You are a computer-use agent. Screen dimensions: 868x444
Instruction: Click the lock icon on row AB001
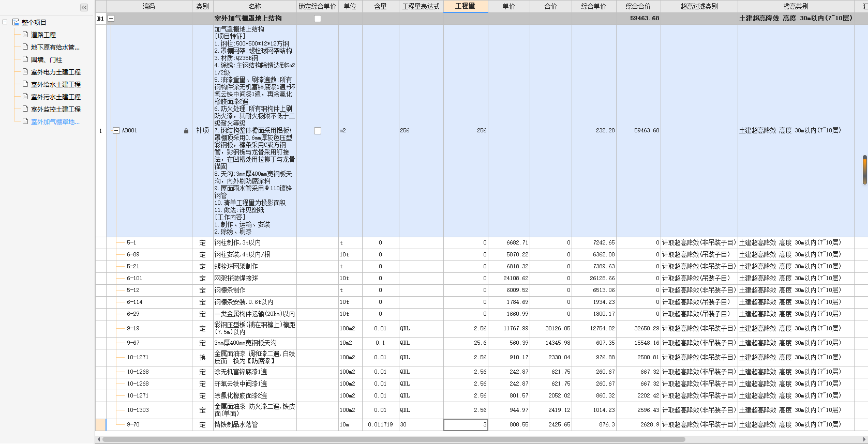(186, 131)
